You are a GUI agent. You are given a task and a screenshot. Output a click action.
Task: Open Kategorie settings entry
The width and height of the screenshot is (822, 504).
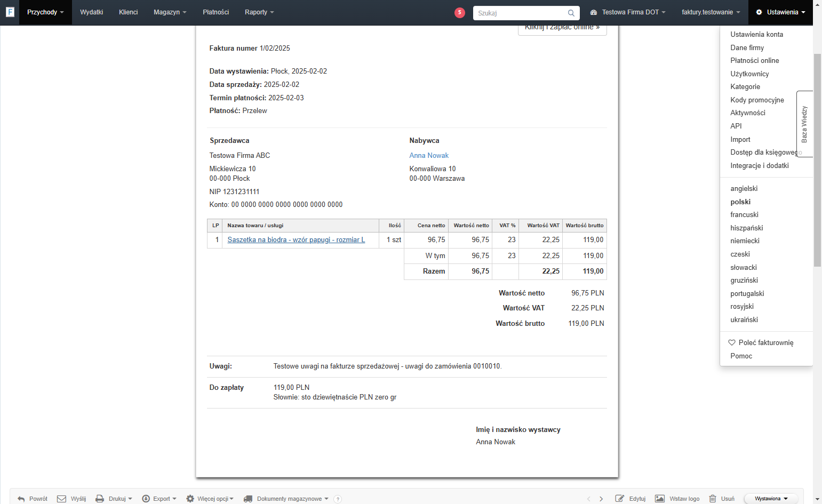[x=745, y=87]
